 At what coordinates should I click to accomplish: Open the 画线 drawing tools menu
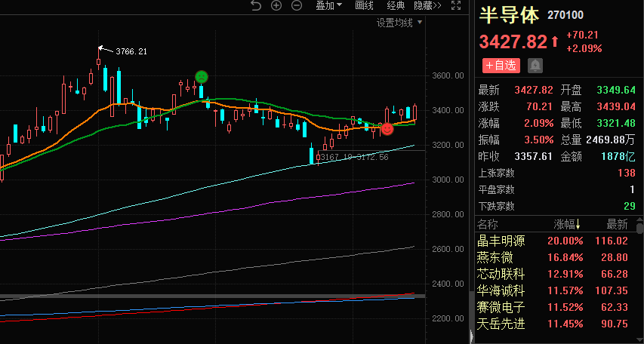click(x=365, y=5)
